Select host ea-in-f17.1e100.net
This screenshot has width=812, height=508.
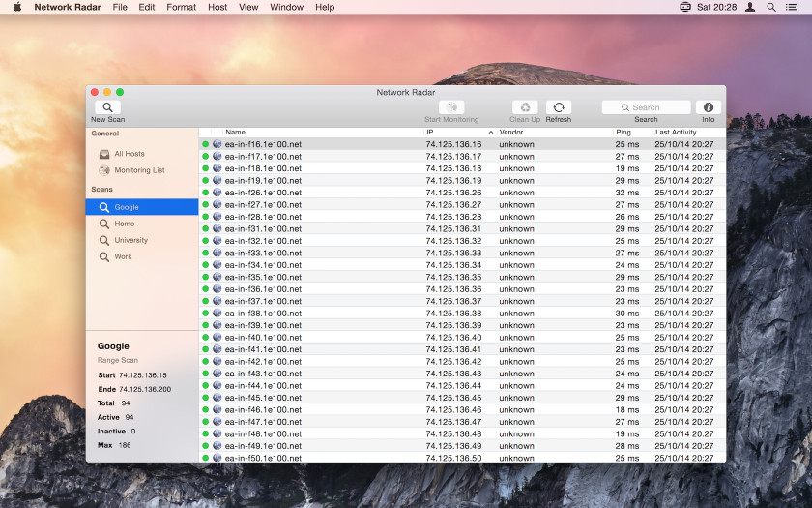pyautogui.click(x=462, y=156)
